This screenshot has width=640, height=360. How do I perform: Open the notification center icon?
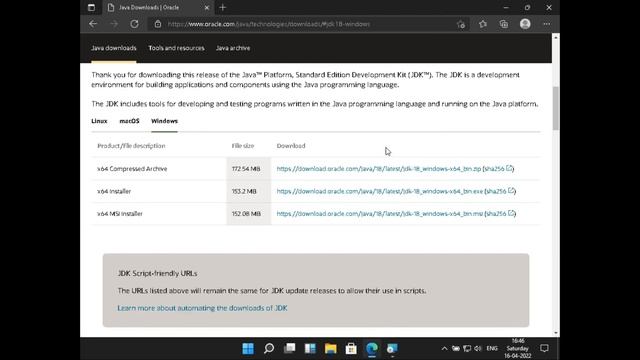(544, 349)
